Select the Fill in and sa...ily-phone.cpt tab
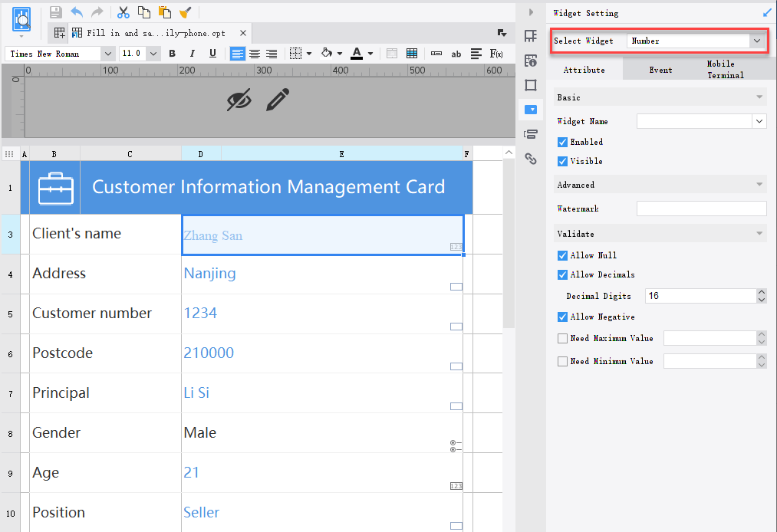The image size is (777, 532). (x=156, y=33)
